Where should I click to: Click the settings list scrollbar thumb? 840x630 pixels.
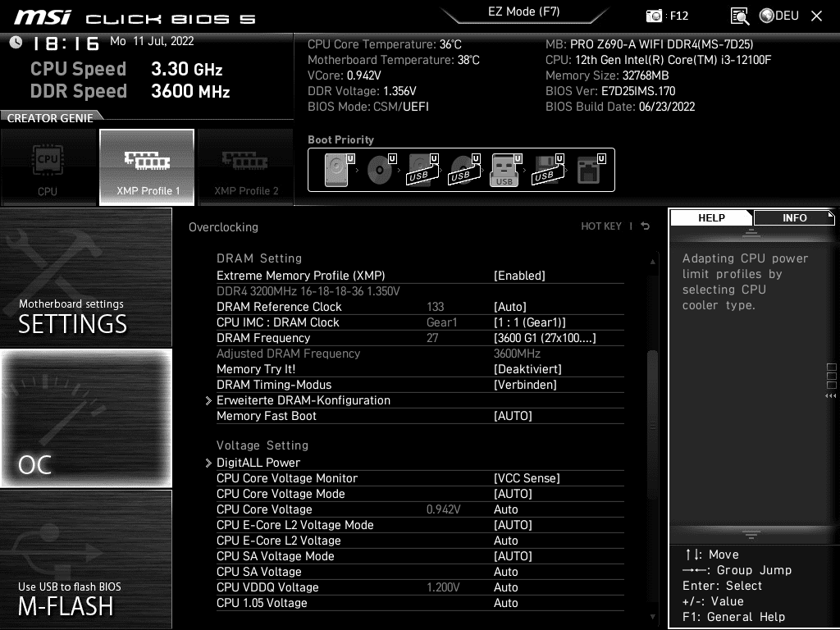pos(652,423)
